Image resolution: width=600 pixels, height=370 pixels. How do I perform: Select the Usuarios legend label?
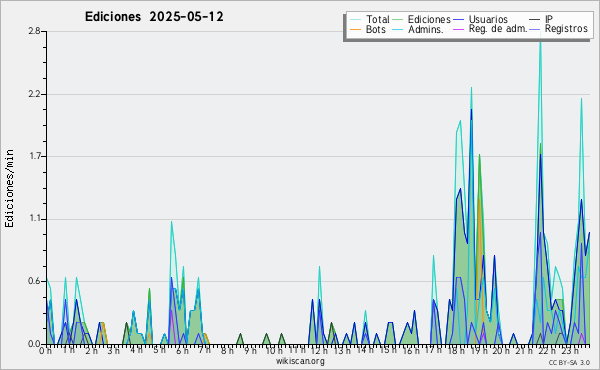(488, 20)
